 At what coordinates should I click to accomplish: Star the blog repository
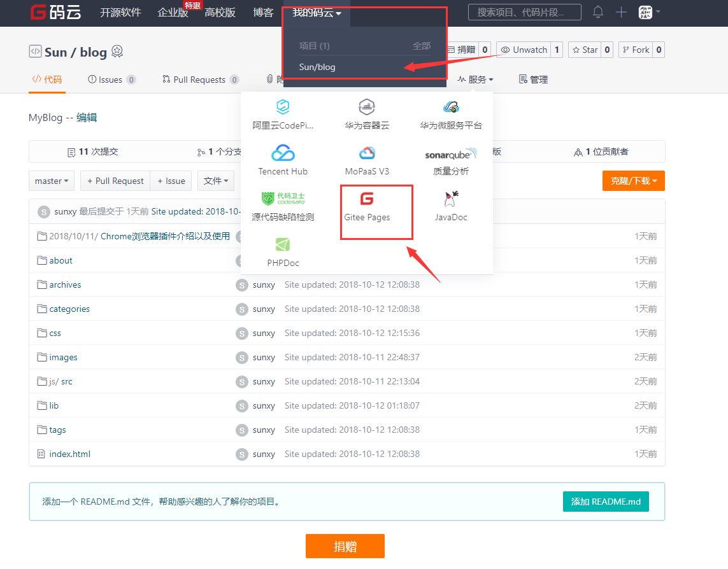[585, 50]
